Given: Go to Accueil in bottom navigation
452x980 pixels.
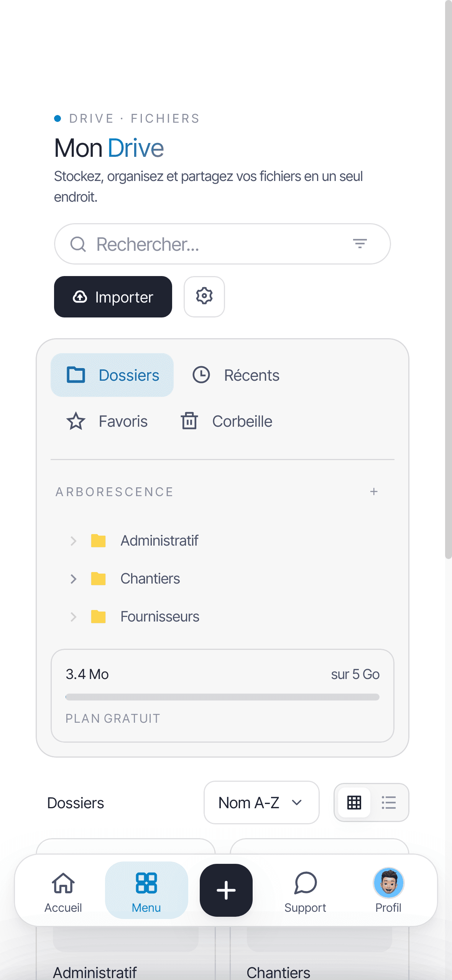Looking at the screenshot, I should [x=63, y=890].
